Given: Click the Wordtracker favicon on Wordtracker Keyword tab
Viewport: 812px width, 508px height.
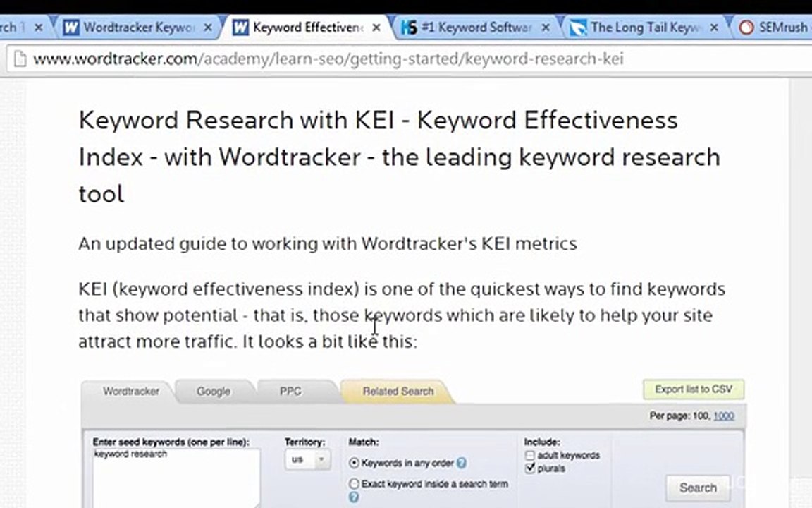Looking at the screenshot, I should [71, 28].
